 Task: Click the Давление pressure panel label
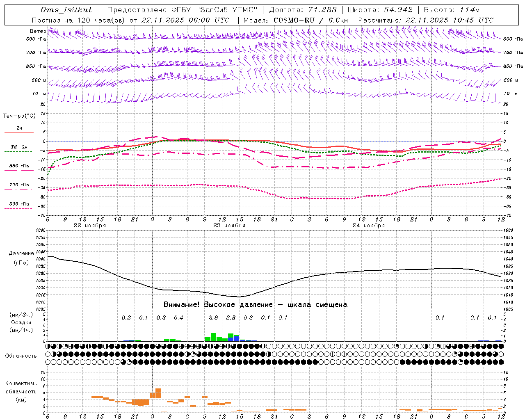(x=21, y=253)
